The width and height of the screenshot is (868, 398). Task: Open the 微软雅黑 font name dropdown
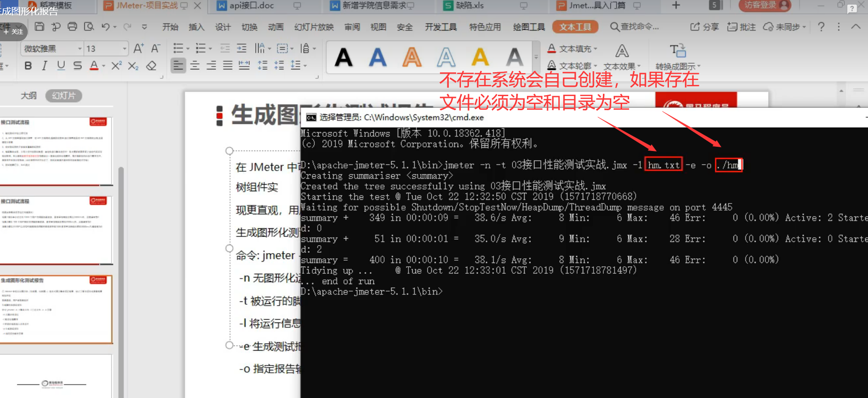click(x=80, y=48)
